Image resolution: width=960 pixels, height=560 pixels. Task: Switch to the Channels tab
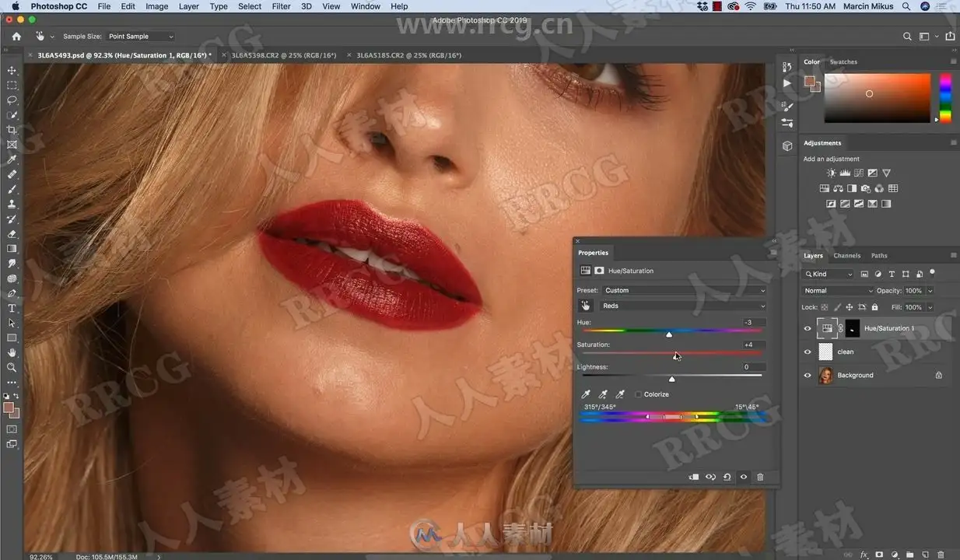click(846, 255)
